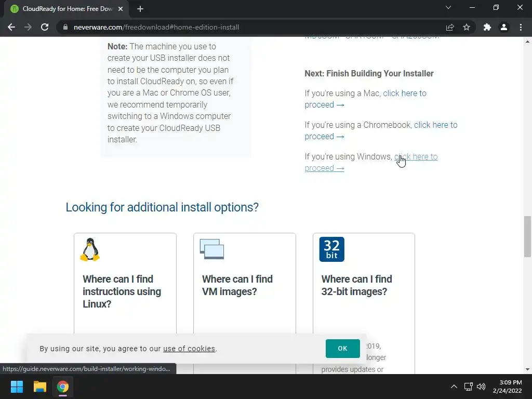Click the VM images windows icon
Viewport: 532px width, 399px height.
tap(212, 249)
